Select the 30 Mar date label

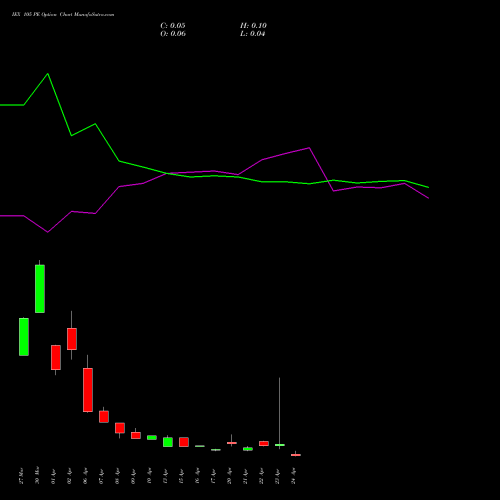click(37, 475)
